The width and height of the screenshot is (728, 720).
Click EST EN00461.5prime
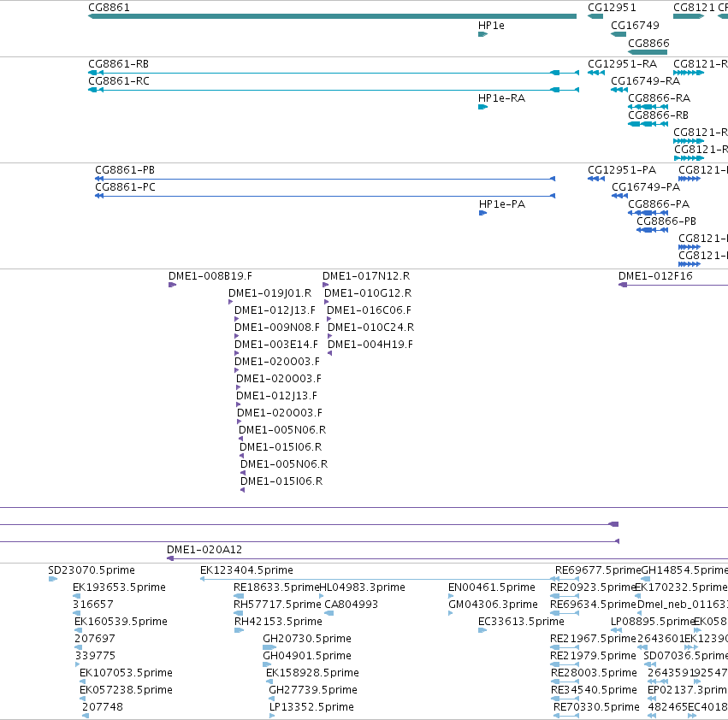click(x=451, y=596)
